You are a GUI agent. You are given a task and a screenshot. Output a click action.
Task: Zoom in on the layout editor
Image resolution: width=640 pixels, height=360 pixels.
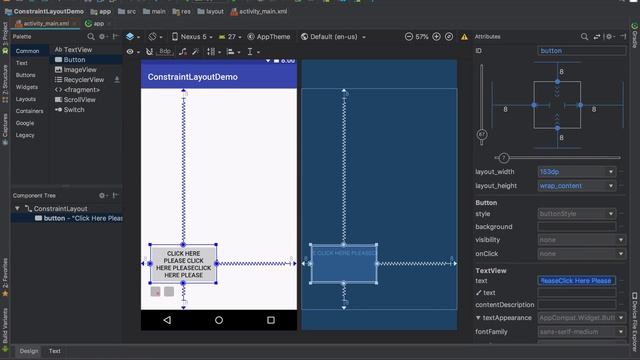[x=436, y=37]
